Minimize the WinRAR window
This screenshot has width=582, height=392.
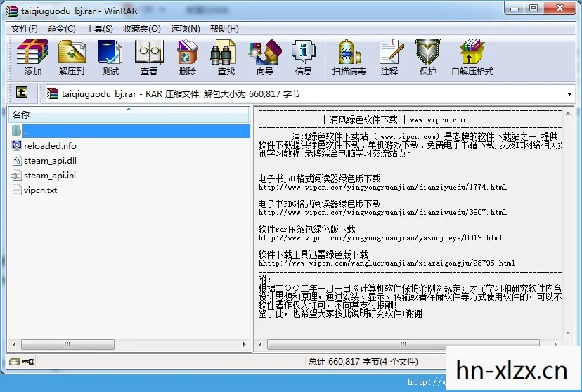tap(515, 8)
